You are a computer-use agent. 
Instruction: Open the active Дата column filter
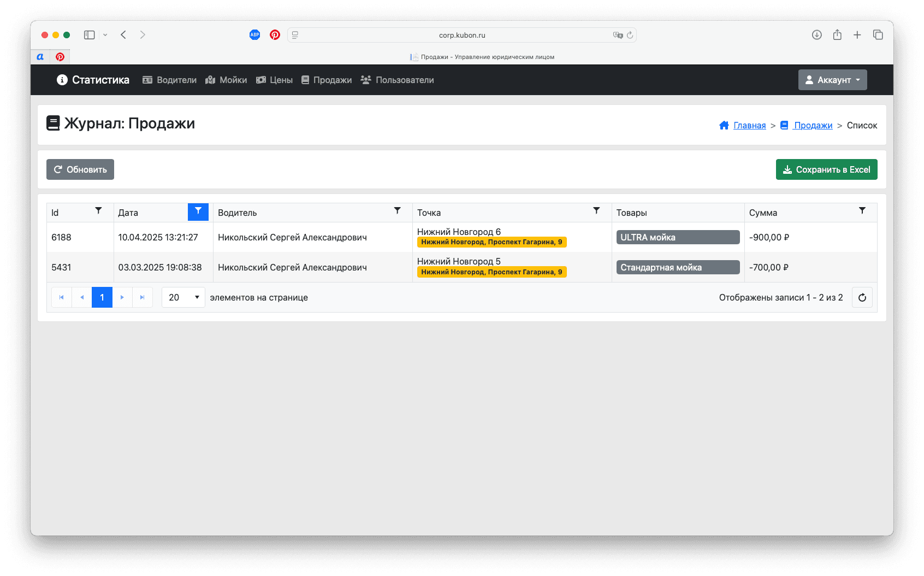[x=198, y=211]
